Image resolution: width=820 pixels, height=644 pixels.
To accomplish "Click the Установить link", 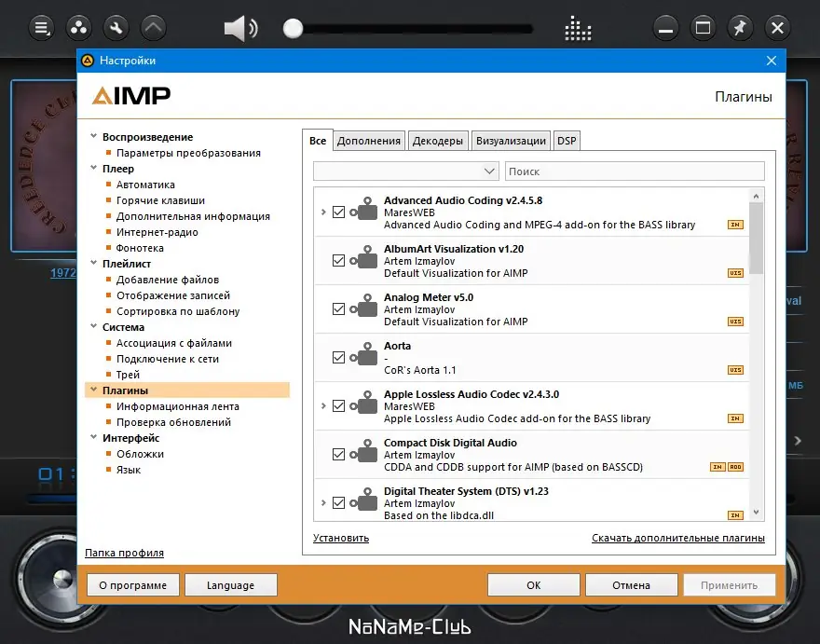I will 341,538.
